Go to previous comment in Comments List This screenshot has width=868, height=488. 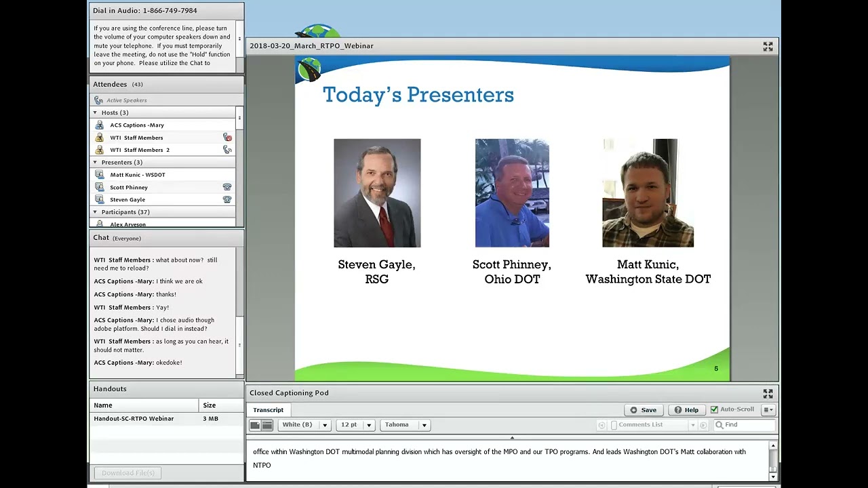(x=601, y=425)
